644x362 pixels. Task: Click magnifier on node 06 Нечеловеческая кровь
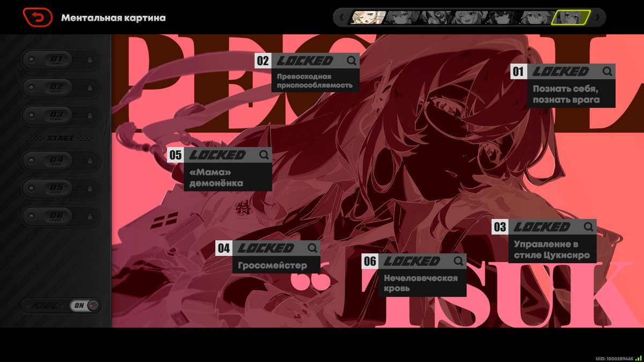(458, 261)
